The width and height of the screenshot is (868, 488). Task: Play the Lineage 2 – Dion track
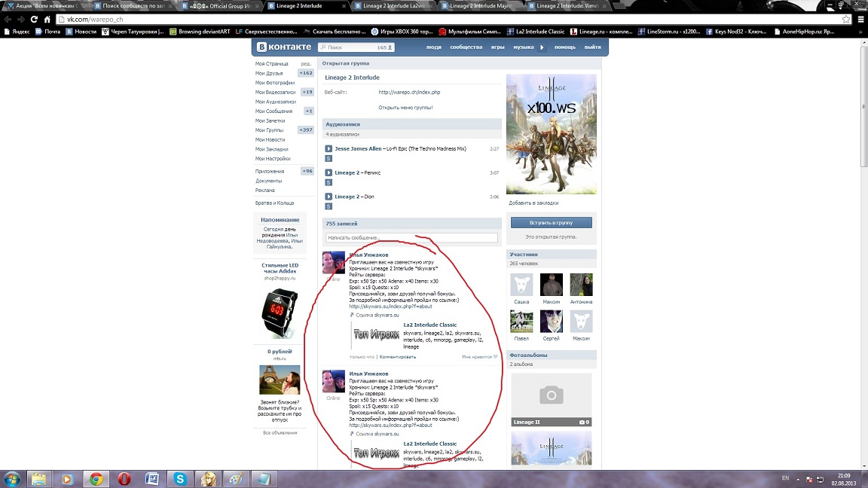point(329,197)
